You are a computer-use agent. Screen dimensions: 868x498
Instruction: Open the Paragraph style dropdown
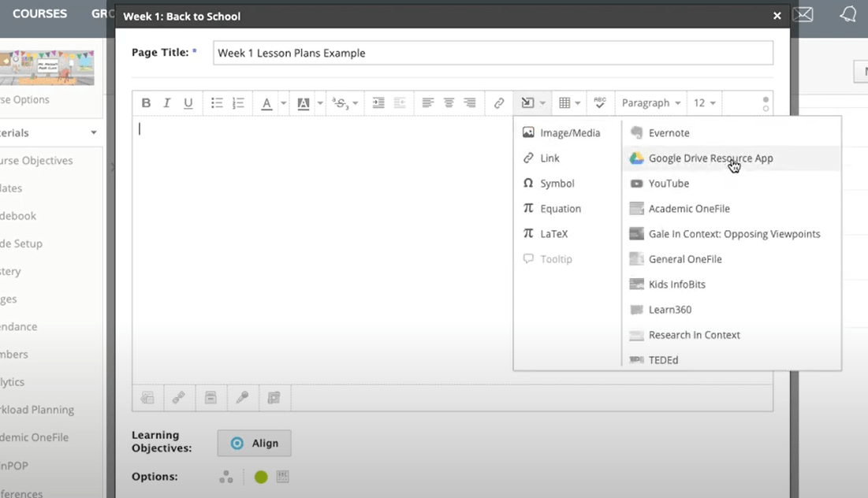coord(650,103)
